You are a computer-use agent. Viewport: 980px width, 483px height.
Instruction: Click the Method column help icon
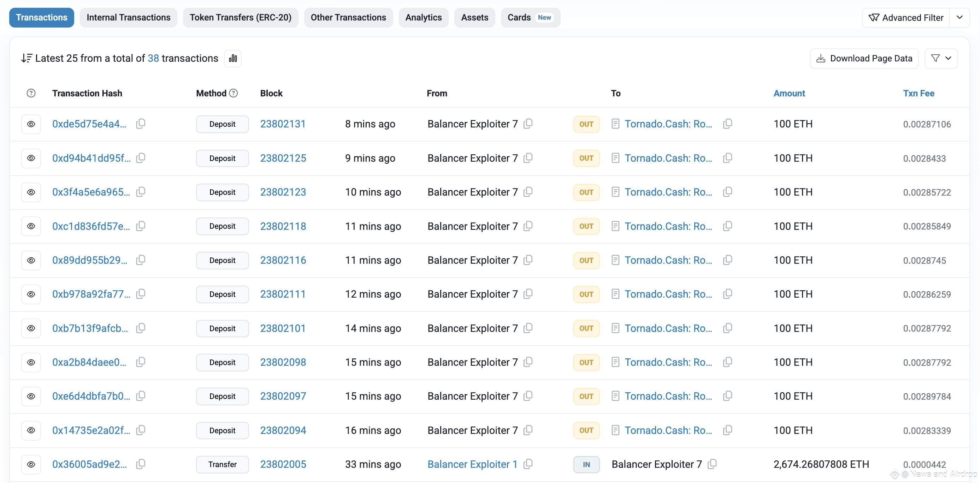pyautogui.click(x=234, y=93)
